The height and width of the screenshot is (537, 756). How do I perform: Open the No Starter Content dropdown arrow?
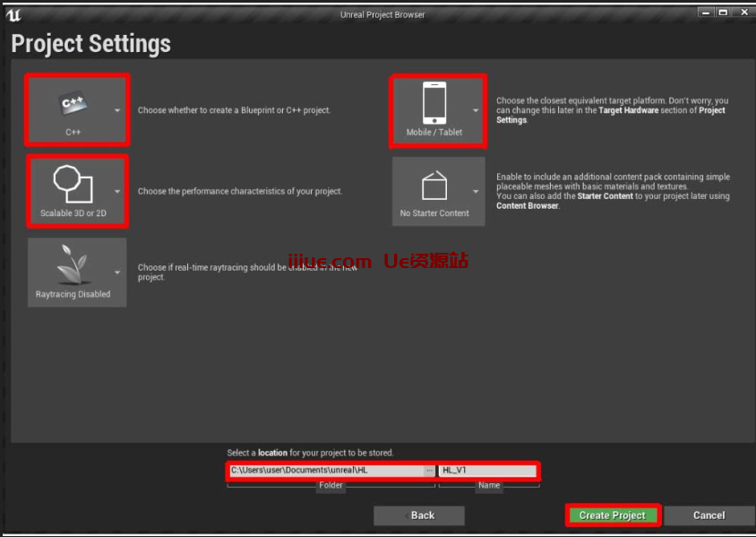(x=476, y=192)
